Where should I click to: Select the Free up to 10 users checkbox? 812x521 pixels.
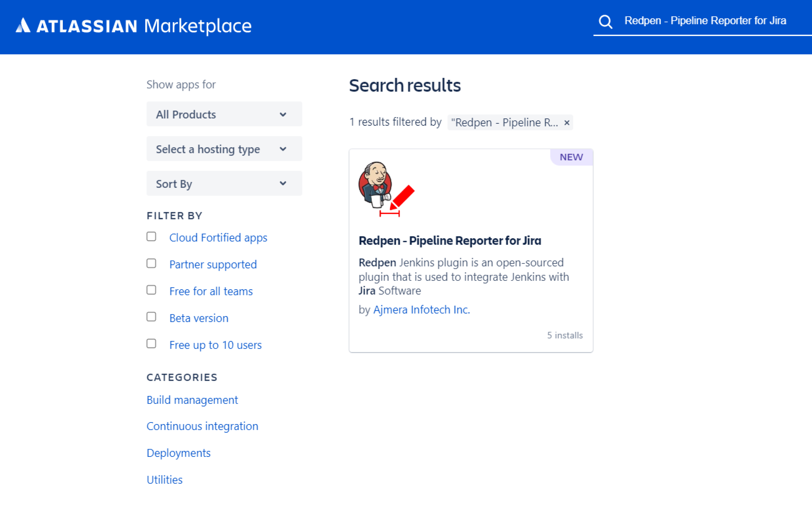[151, 343]
